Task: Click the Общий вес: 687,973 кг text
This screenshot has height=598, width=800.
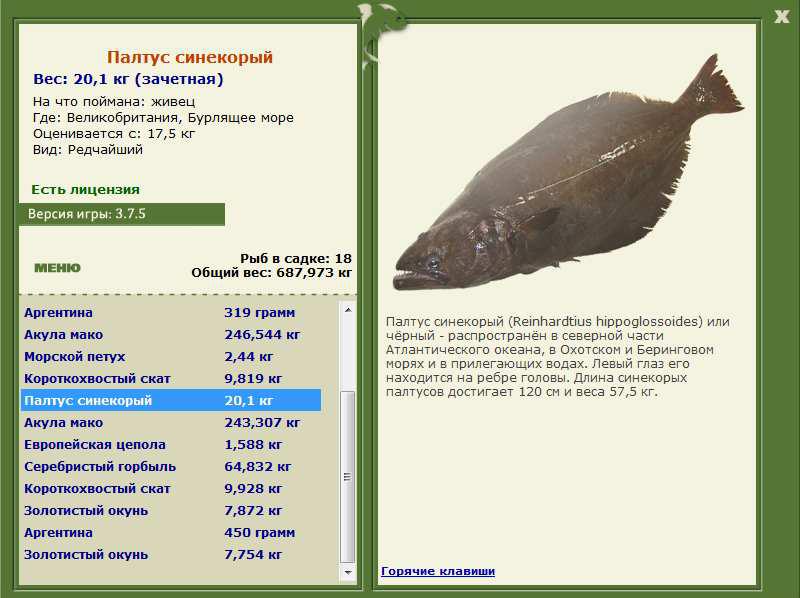Action: coord(271,272)
